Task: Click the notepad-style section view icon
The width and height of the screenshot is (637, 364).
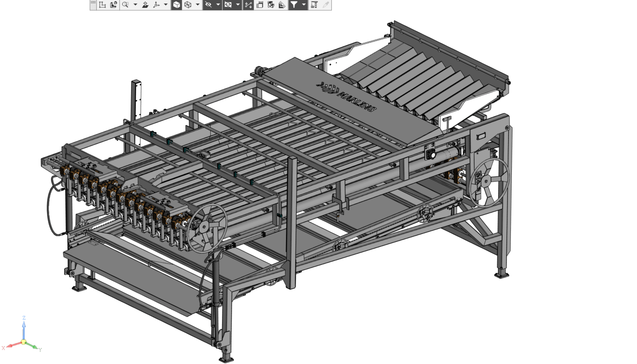Action: (x=260, y=5)
